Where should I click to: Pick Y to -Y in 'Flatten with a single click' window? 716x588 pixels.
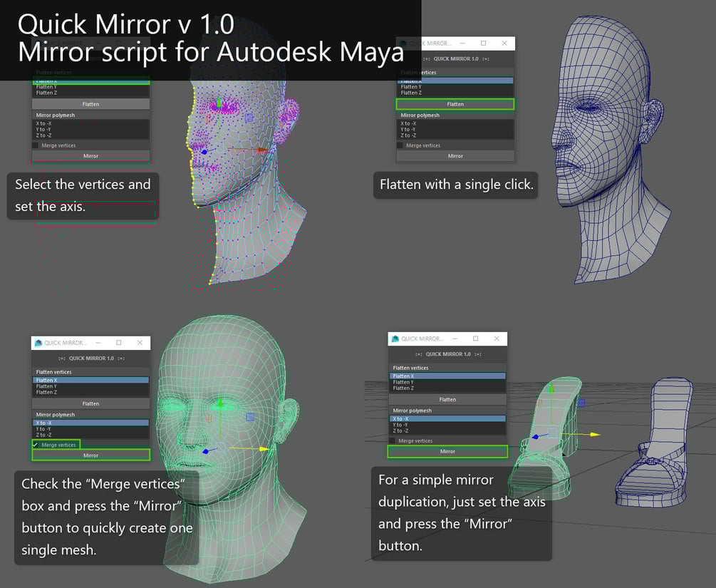[x=455, y=129]
